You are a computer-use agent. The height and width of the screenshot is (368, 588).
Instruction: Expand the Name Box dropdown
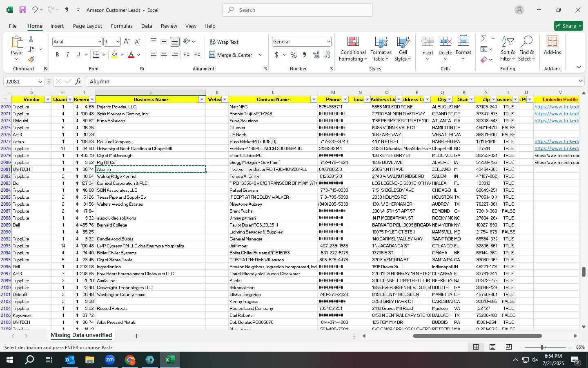tap(40, 82)
